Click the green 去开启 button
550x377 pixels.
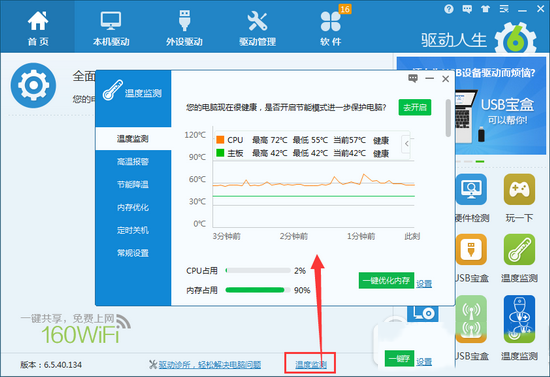pos(415,107)
